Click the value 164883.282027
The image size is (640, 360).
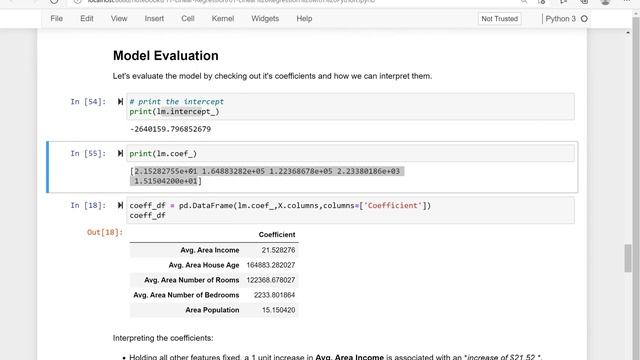click(x=271, y=265)
